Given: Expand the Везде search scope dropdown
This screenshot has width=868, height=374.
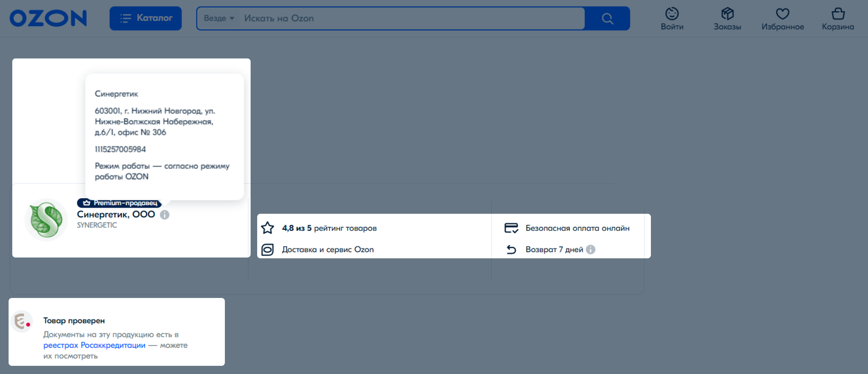Looking at the screenshot, I should [219, 18].
